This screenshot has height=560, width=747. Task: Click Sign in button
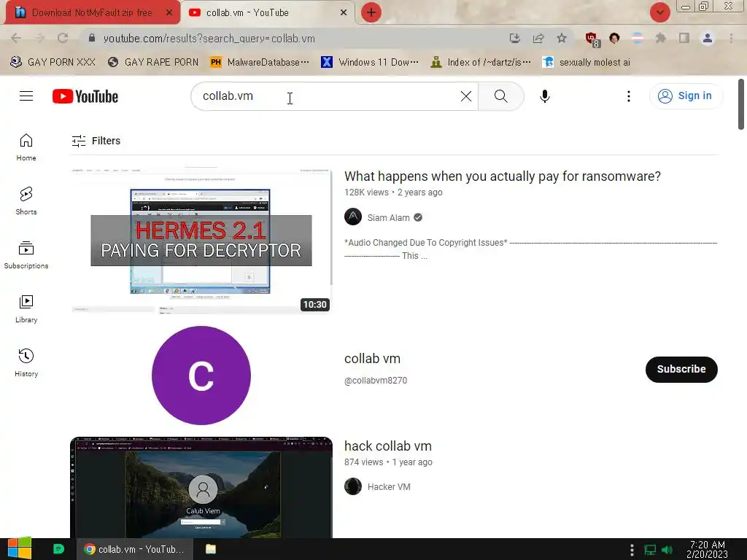(x=686, y=96)
